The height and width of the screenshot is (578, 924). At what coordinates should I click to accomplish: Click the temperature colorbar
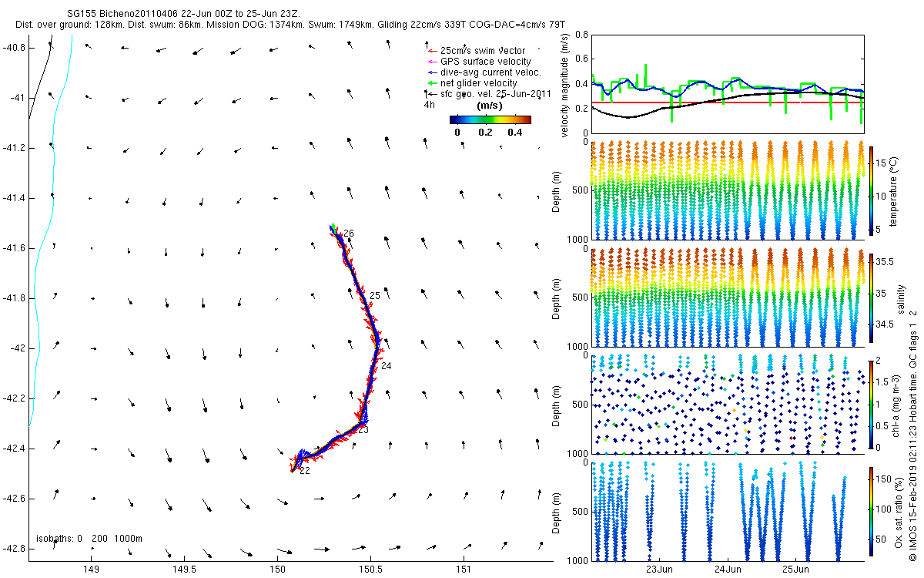point(872,190)
